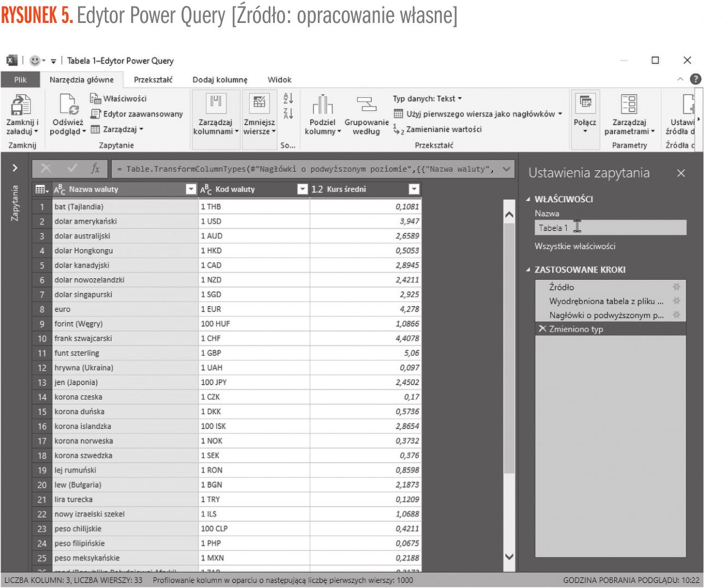
Task: Click Użyj pierwszego wiersza jako nagłówków
Action: point(478,114)
